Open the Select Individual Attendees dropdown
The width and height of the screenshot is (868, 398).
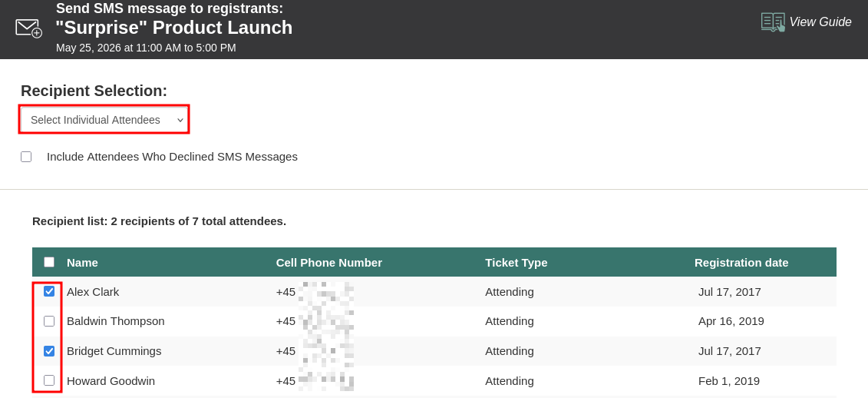tap(104, 120)
